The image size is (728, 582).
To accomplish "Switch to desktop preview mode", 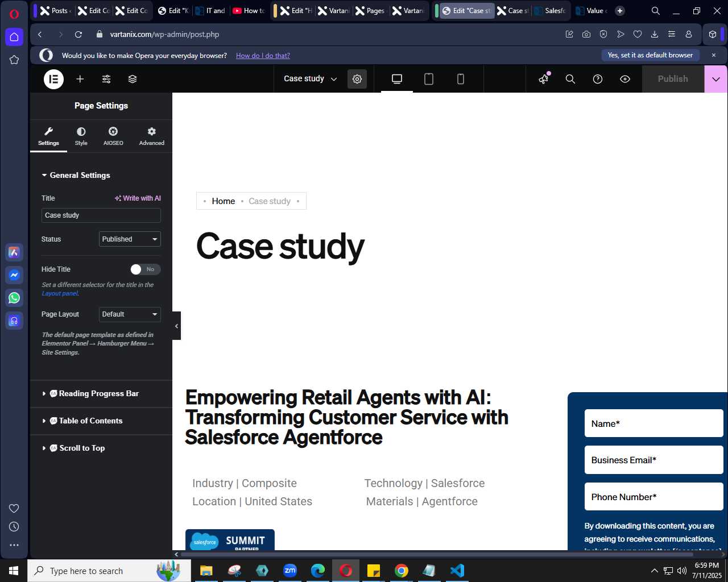I will (397, 79).
